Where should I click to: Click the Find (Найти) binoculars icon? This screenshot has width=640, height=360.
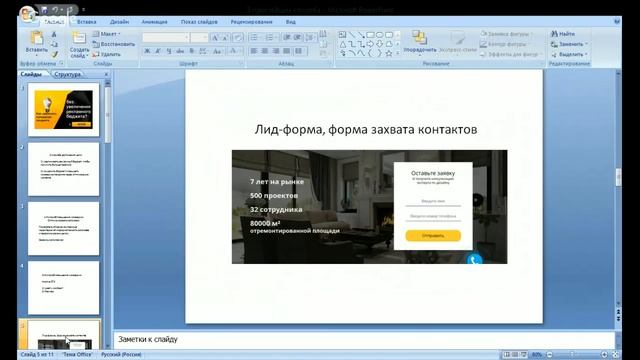pos(554,34)
